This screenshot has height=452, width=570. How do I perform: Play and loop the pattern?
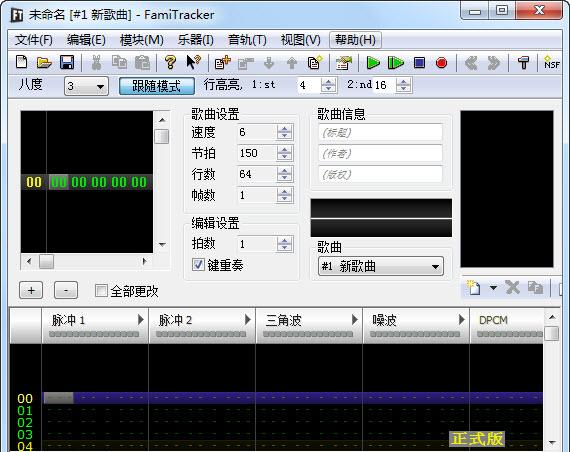pyautogui.click(x=396, y=63)
